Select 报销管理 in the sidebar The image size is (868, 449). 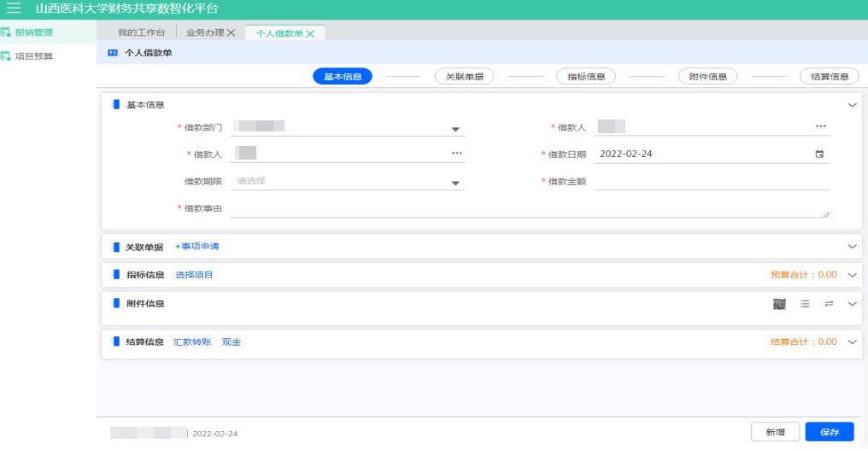coord(34,32)
